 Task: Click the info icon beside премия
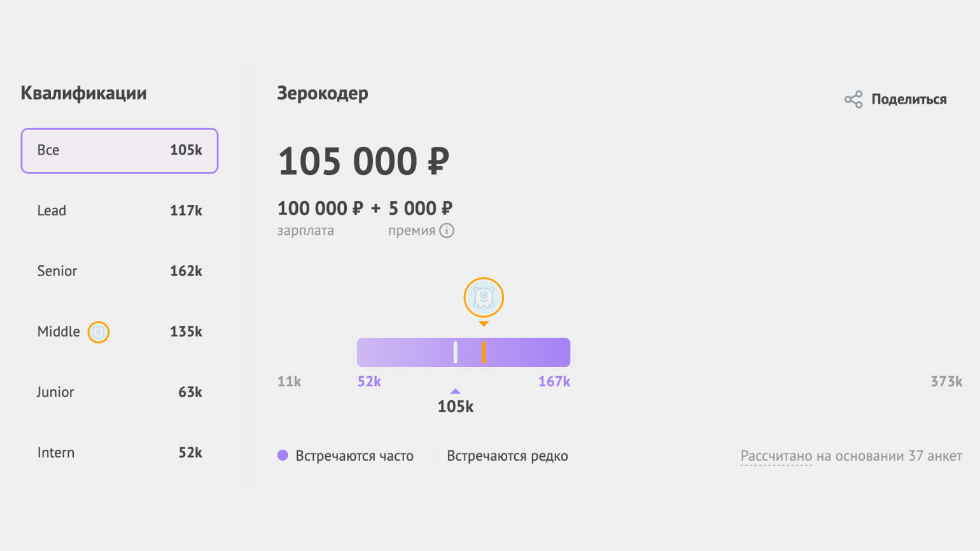pos(447,231)
